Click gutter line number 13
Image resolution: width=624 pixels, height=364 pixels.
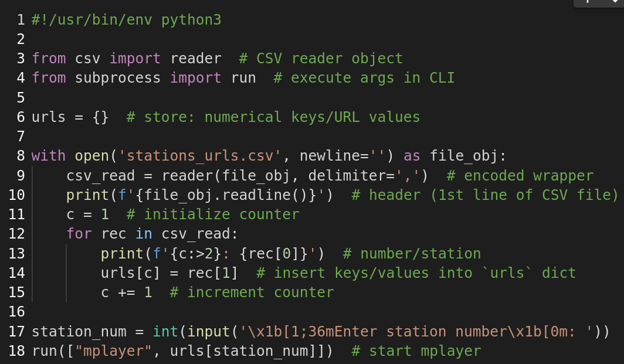click(16, 253)
